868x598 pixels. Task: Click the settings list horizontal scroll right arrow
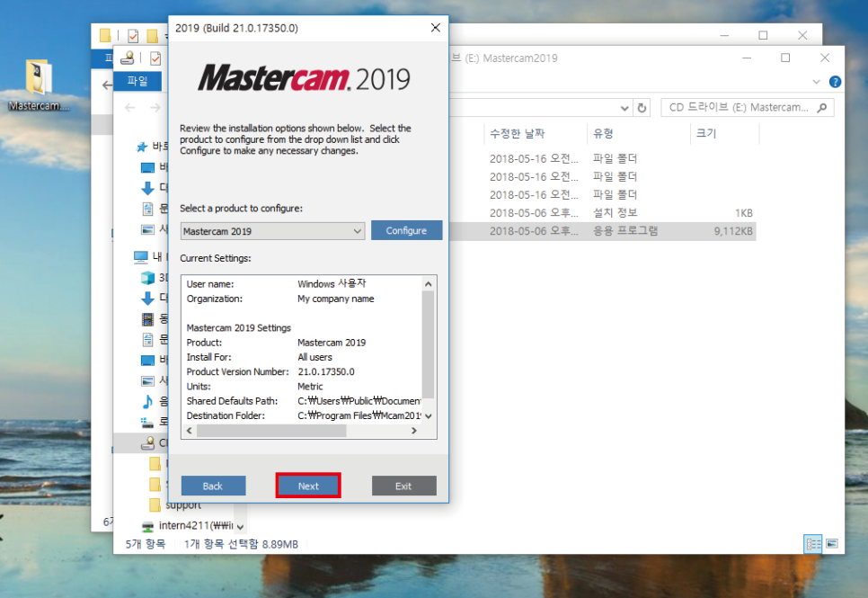point(413,431)
